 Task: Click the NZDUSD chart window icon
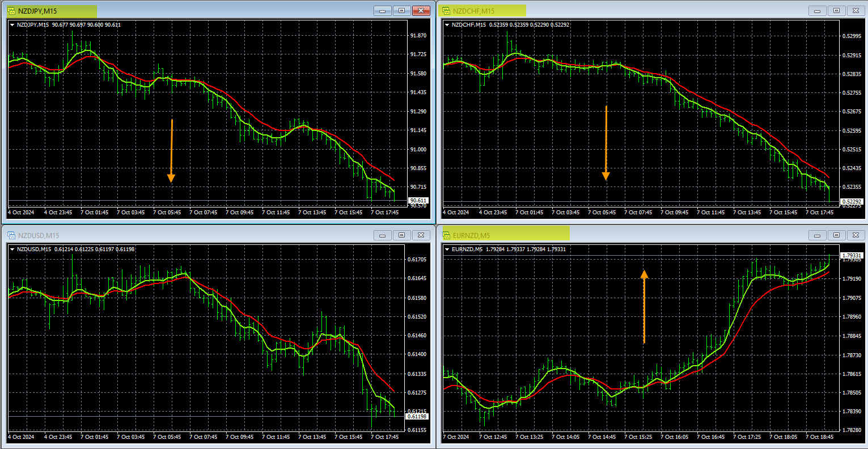[11, 235]
